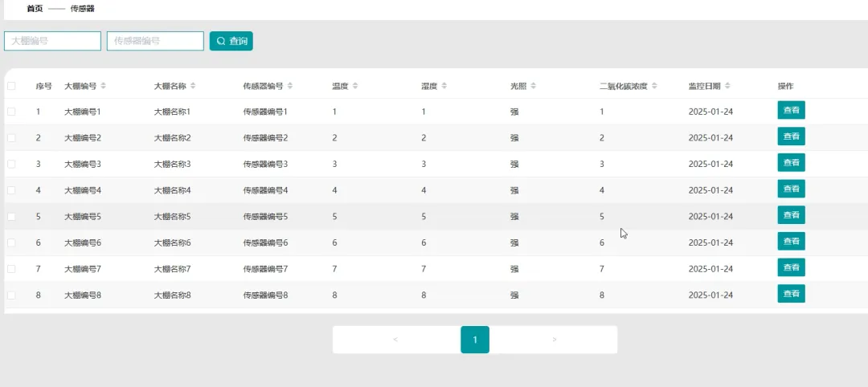This screenshot has width=868, height=387.
Task: Sort by 大棚名称 column arrows
Action: point(193,86)
